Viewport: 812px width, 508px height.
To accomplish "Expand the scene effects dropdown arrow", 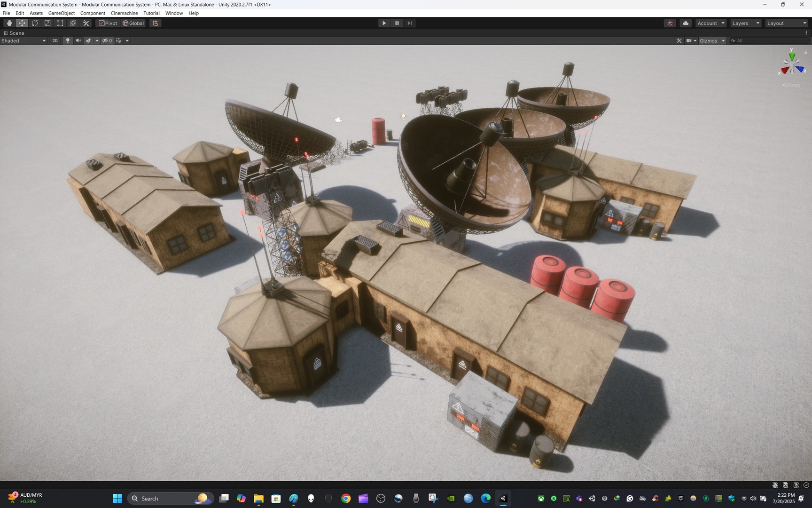I will (x=97, y=41).
